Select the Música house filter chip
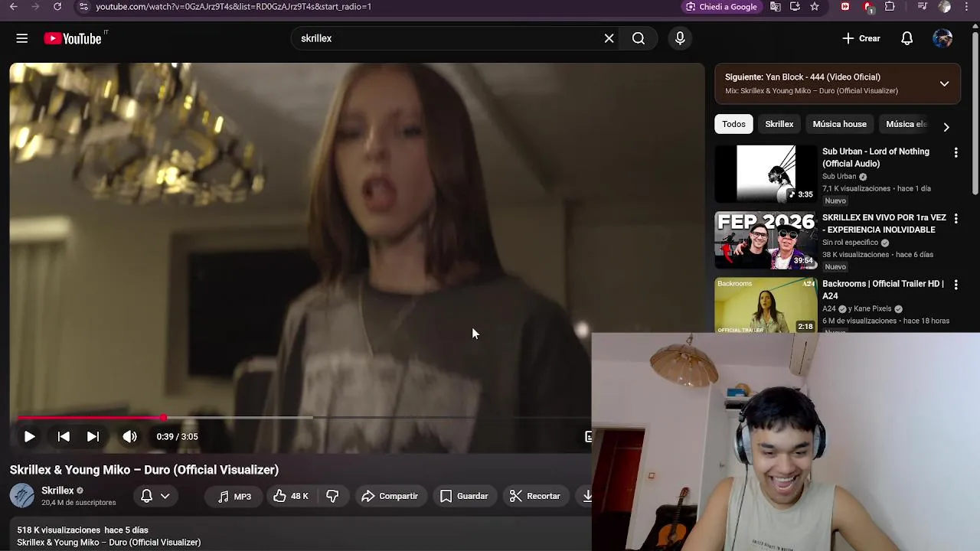 [x=839, y=124]
